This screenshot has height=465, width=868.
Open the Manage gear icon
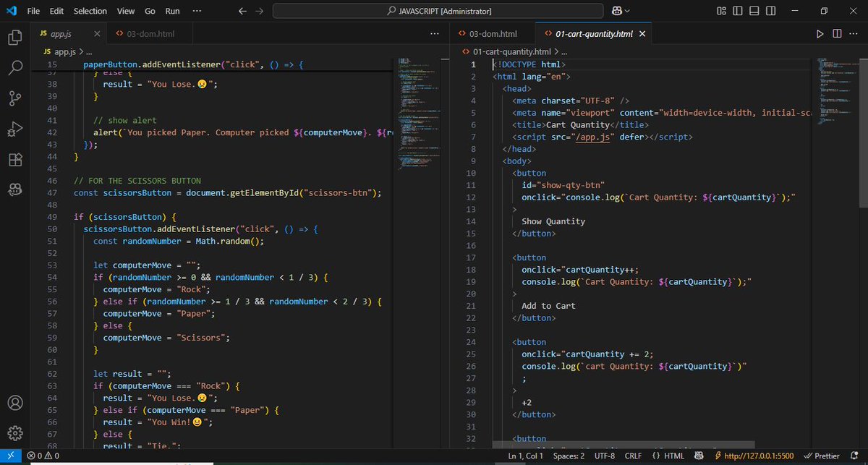click(14, 433)
